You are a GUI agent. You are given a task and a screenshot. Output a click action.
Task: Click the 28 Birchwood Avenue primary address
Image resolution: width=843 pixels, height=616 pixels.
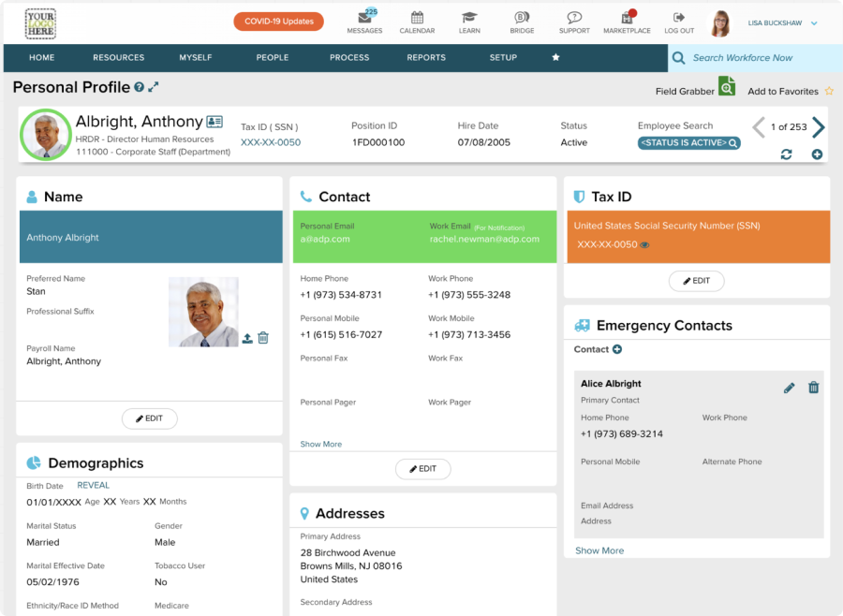click(x=351, y=566)
